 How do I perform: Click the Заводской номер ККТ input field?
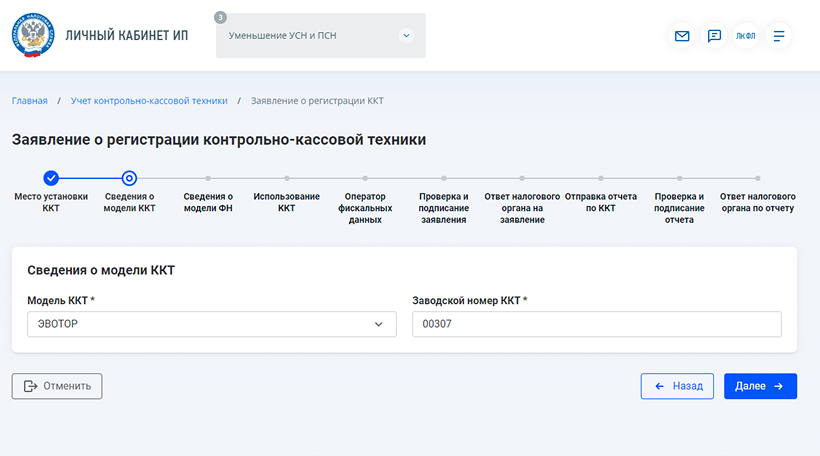click(596, 324)
